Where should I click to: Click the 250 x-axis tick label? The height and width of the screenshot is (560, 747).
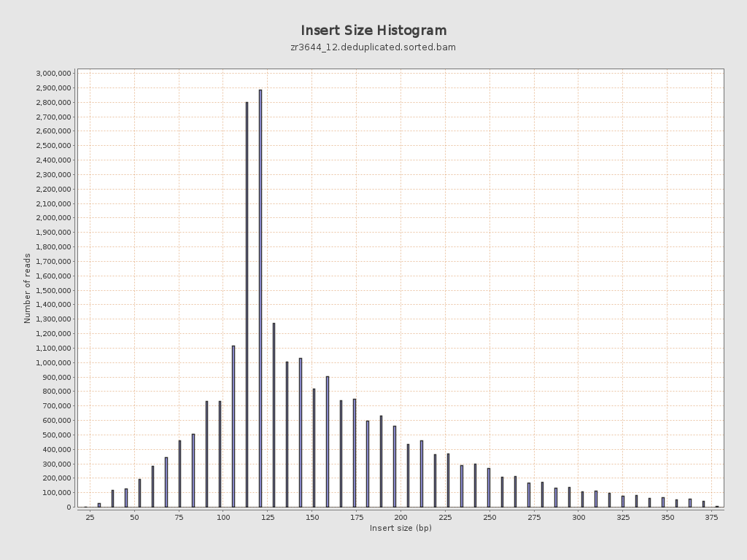[489, 518]
